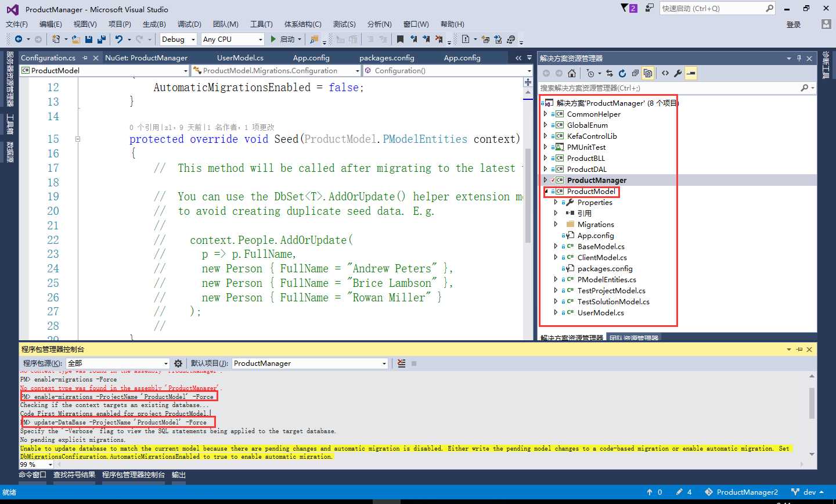Click the pending changes pencil count
The image size is (836, 504).
[684, 492]
